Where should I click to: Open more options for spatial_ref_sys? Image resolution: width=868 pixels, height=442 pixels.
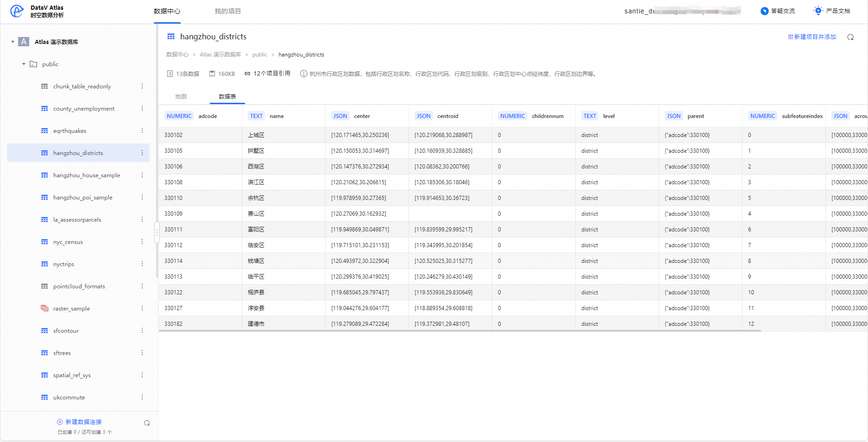coord(142,375)
